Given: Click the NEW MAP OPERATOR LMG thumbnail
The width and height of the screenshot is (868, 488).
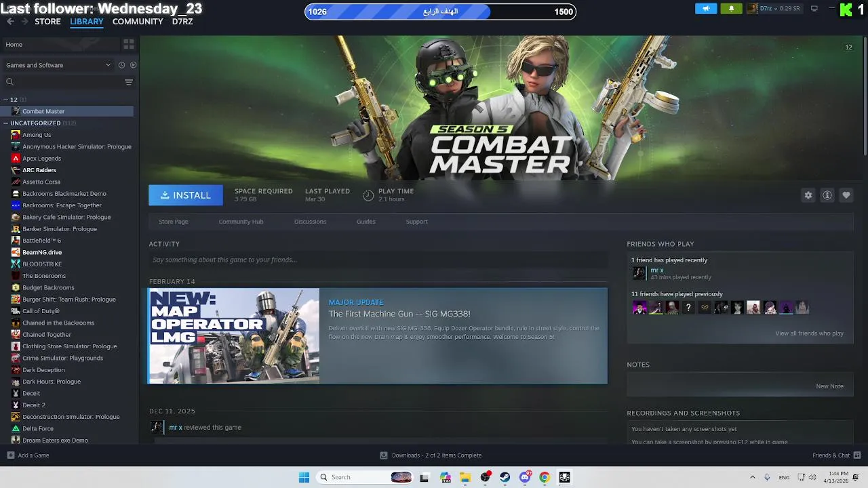Looking at the screenshot, I should (234, 336).
